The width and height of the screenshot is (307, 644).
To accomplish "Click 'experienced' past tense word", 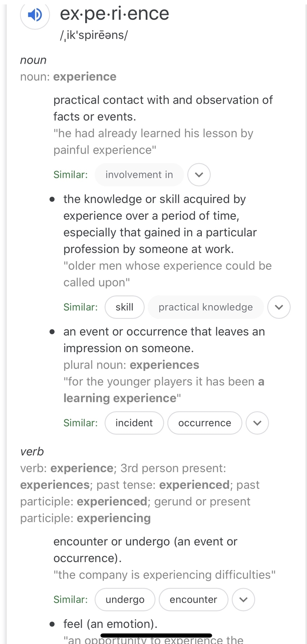I will 194,485.
